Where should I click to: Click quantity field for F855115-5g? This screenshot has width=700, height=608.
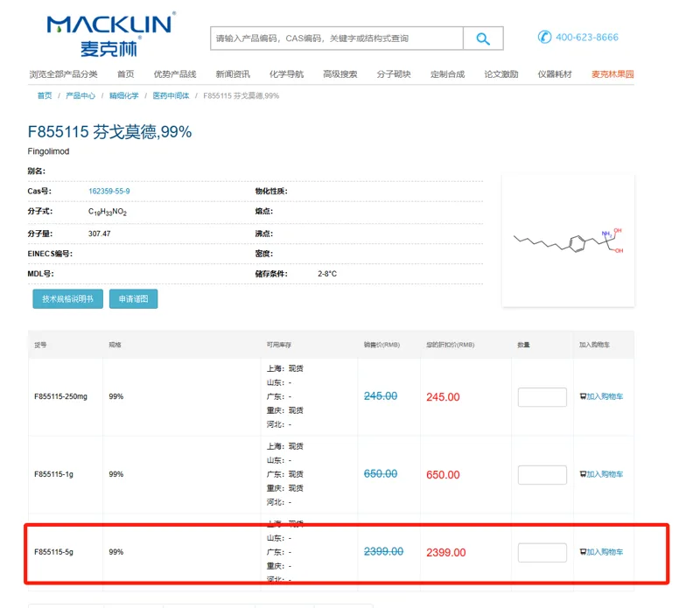542,552
